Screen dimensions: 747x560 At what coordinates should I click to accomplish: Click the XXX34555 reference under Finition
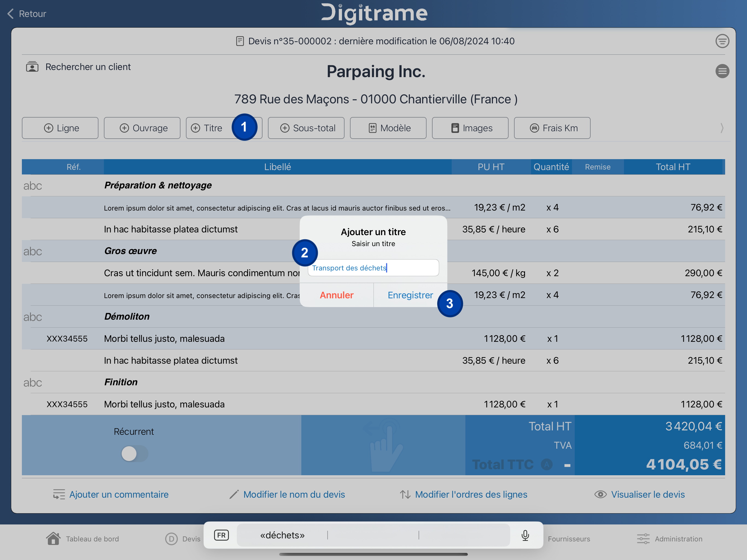pyautogui.click(x=67, y=404)
